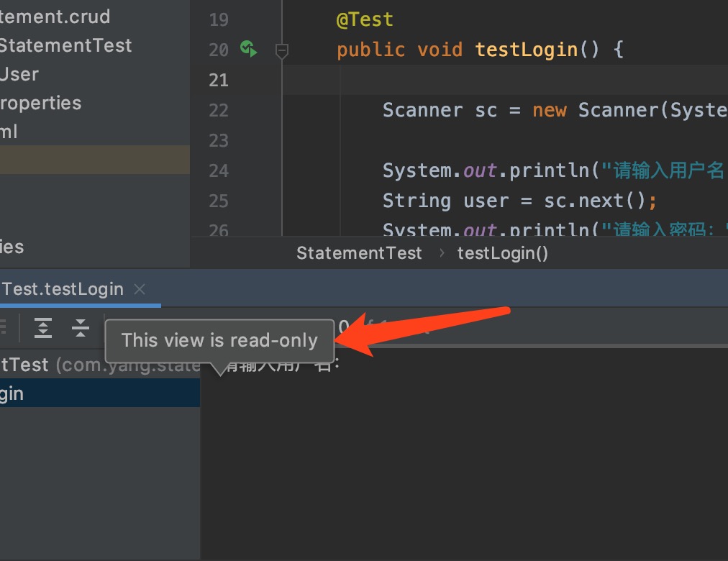Viewport: 728px width, 561px height.
Task: Select the package ending in .crud
Action: (x=55, y=17)
